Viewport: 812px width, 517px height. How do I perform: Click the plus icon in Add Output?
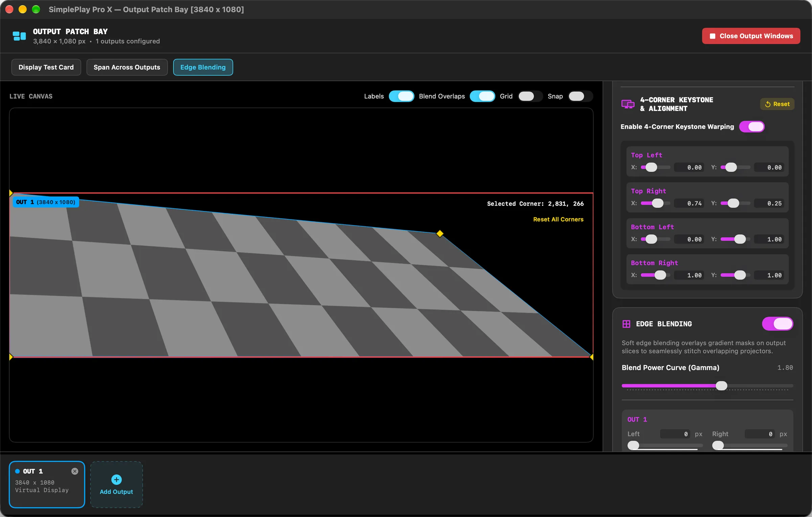click(x=116, y=479)
